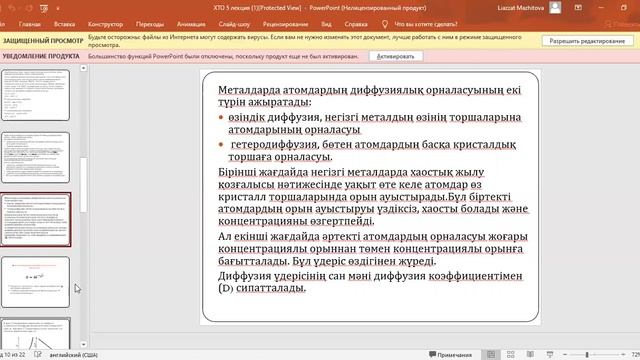Click the 'Что вы хотите сделать?' search field

[426, 24]
